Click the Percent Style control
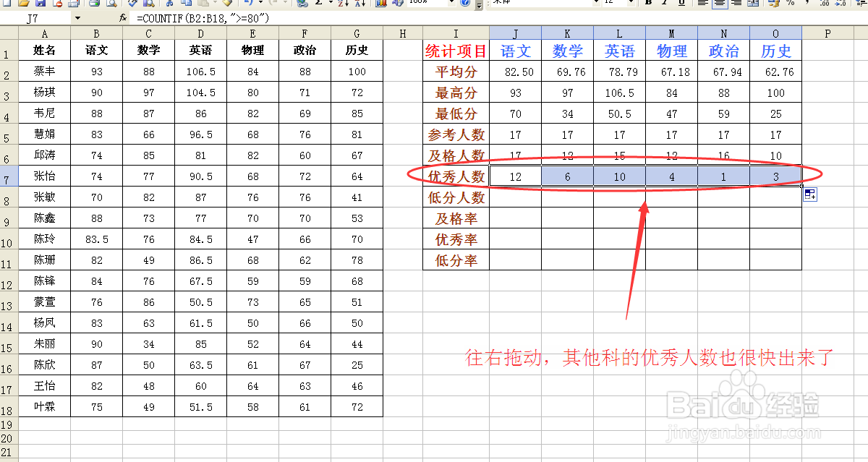 click(788, 4)
